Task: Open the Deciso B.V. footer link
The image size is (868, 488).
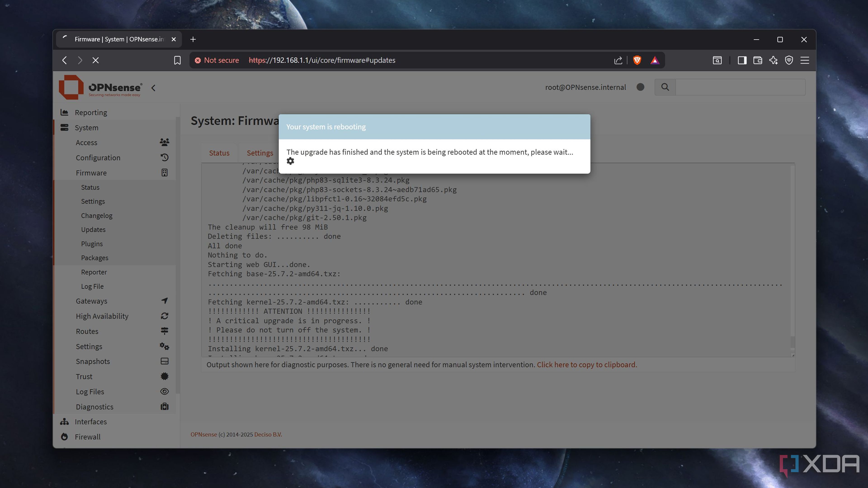Action: 268,434
